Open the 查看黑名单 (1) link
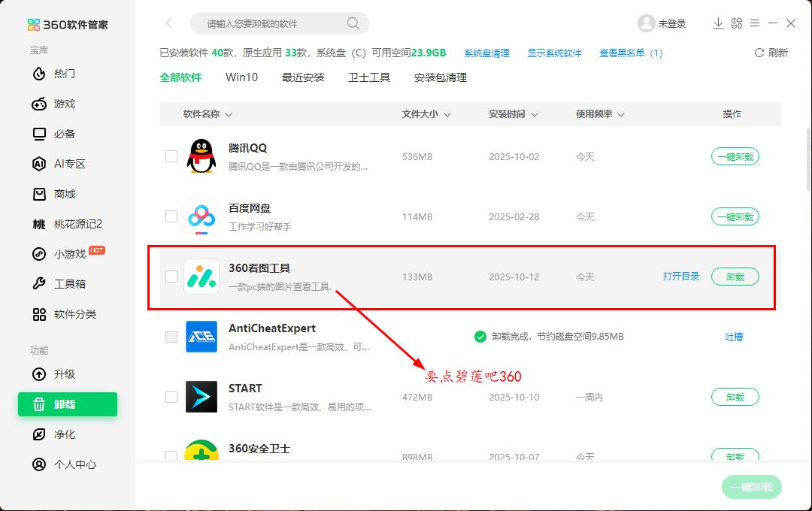812x511 pixels. pos(631,53)
